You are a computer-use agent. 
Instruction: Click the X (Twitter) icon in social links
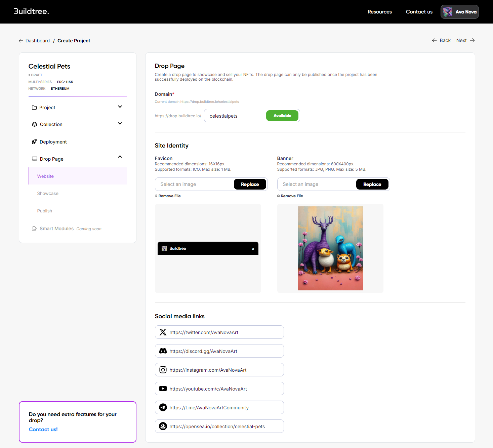(x=163, y=332)
